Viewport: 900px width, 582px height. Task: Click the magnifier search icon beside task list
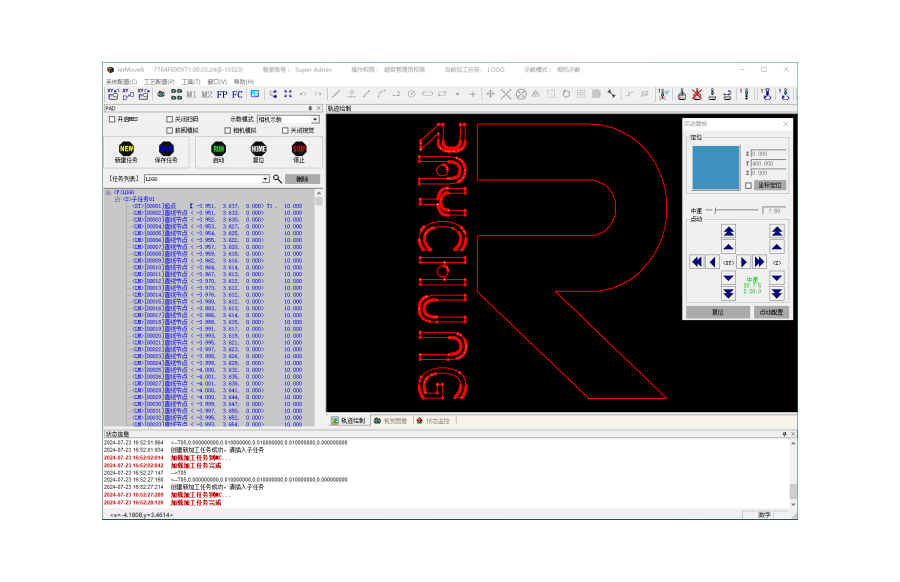(x=278, y=178)
